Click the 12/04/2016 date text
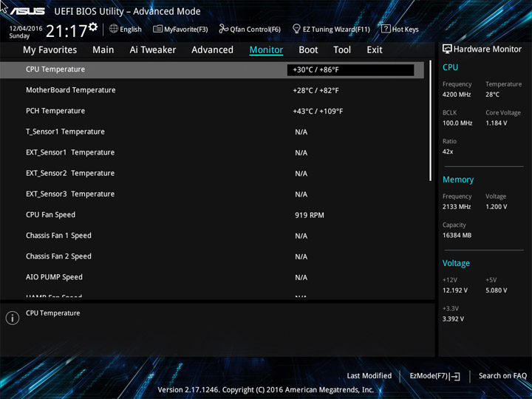Viewport: 532px width, 399px height. tap(26, 29)
